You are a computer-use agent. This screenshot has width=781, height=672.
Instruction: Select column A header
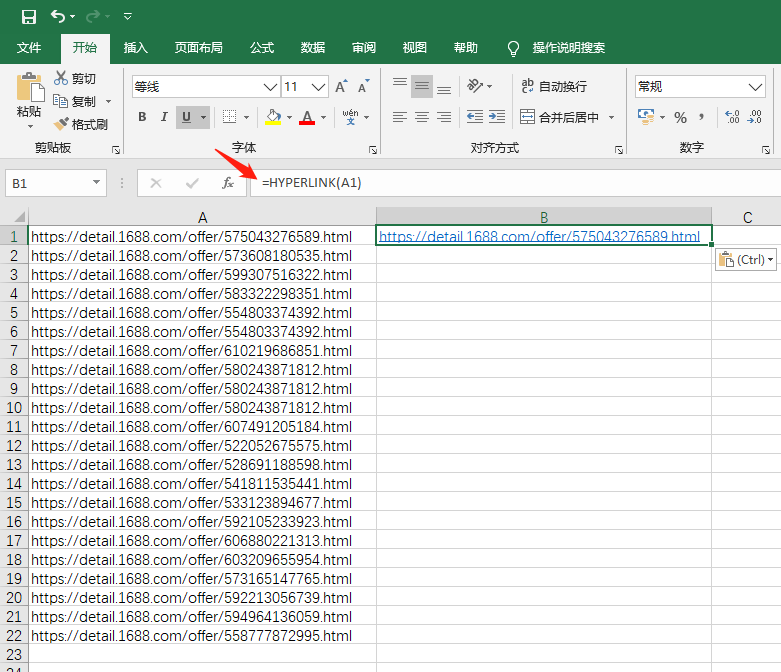202,217
